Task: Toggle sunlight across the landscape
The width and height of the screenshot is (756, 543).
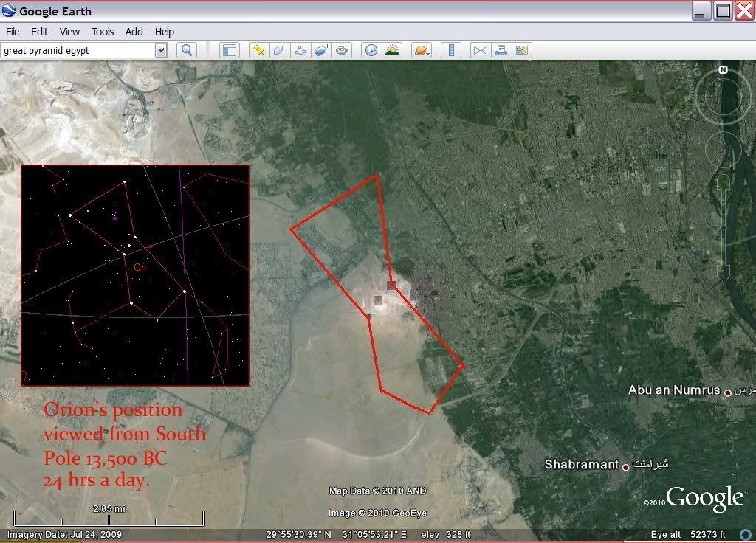Action: coord(392,50)
